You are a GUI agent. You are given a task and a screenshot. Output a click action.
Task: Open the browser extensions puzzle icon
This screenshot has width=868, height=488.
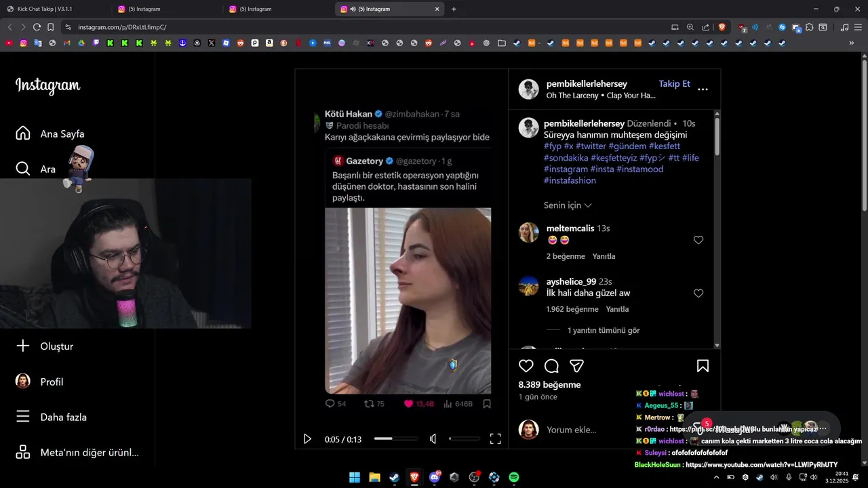pyautogui.click(x=809, y=27)
